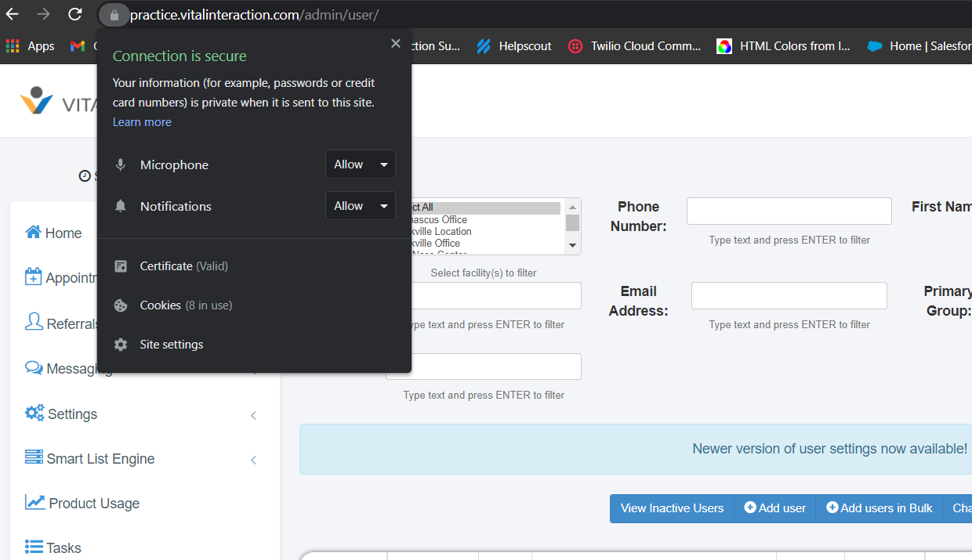Expand the Settings sidebar chevron
The height and width of the screenshot is (560, 972).
point(253,415)
